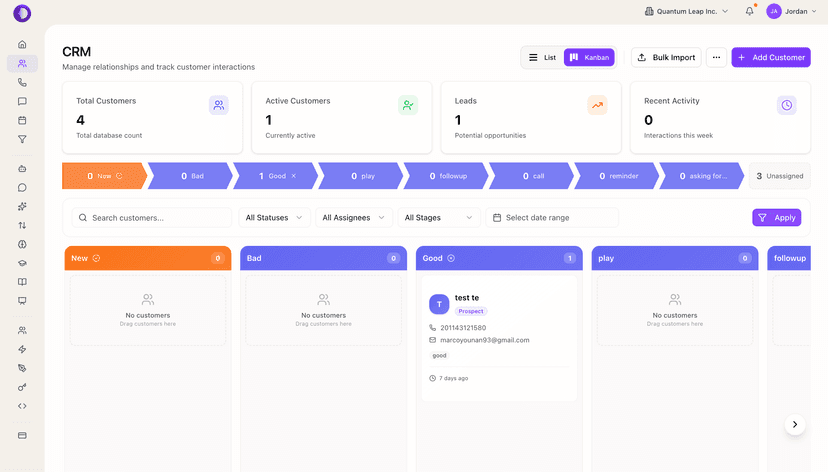Viewport: 828px width, 472px height.
Task: Open the speech bubble sidebar icon
Action: (x=22, y=187)
